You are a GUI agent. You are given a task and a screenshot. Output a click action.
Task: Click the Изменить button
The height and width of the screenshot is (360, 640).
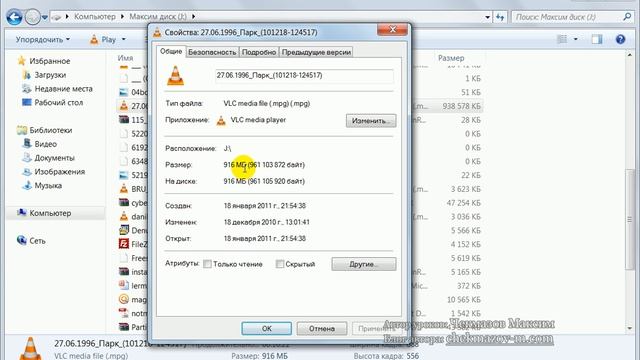click(371, 121)
